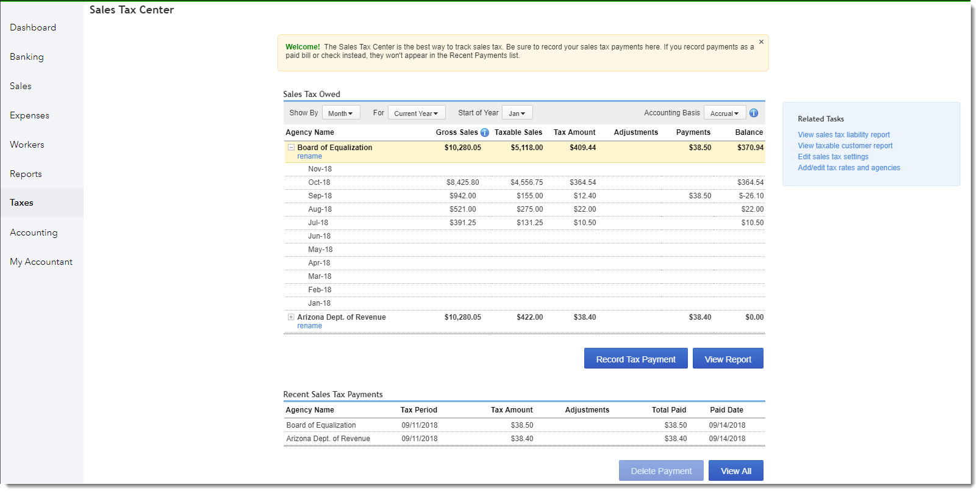Select the Sep-18 month row
This screenshot has width=980, height=493.
524,196
